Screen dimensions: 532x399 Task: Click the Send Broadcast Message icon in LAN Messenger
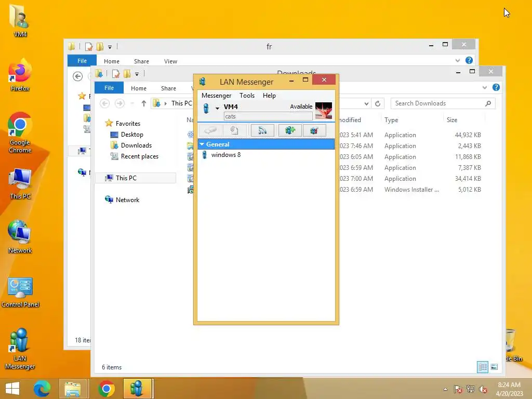coord(262,130)
